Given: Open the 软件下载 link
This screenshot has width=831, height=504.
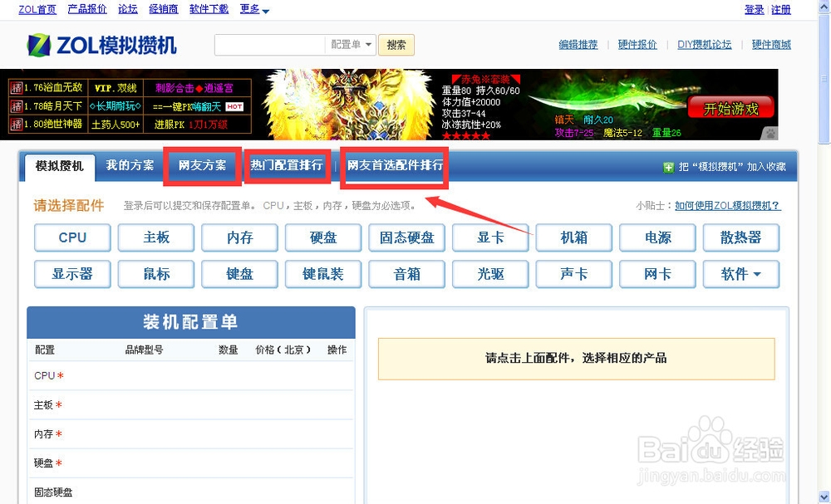Looking at the screenshot, I should (209, 9).
